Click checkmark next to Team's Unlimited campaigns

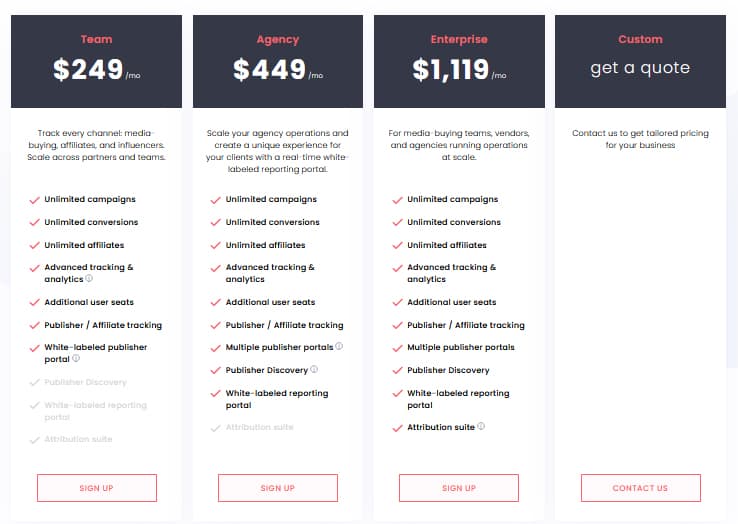pos(34,200)
